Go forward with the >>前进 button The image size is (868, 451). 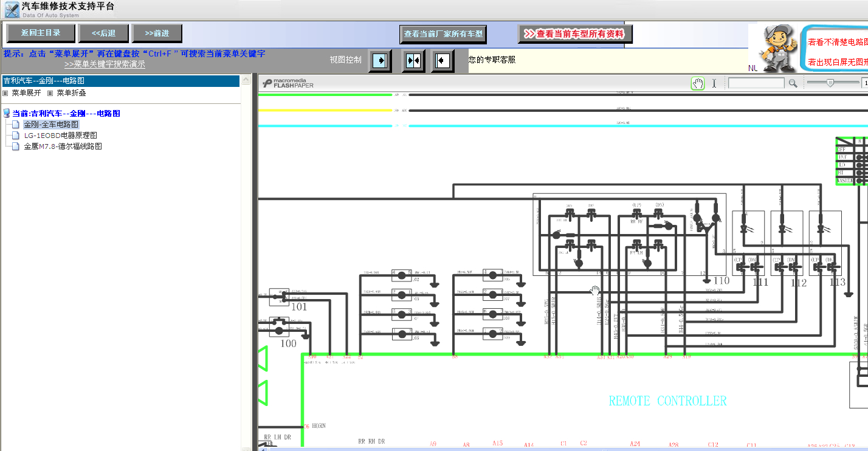click(157, 33)
